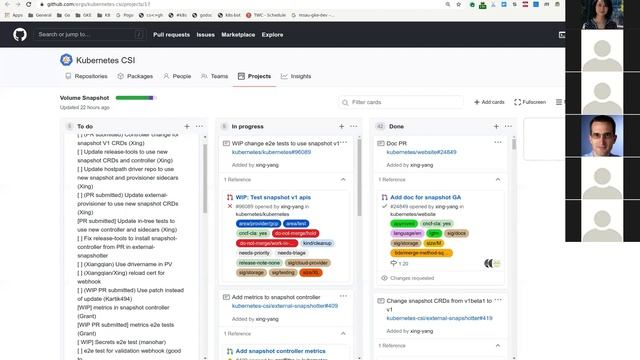Collapse the 1 Reference section under Add metrics card

[x=343, y=334]
